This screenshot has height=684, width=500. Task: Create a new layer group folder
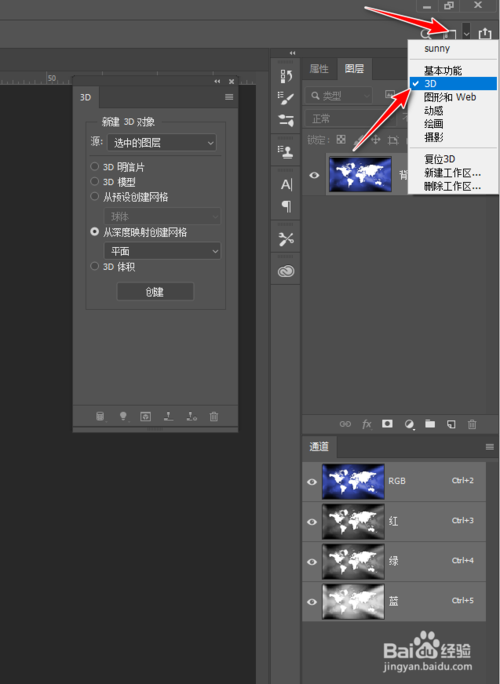pyautogui.click(x=430, y=424)
